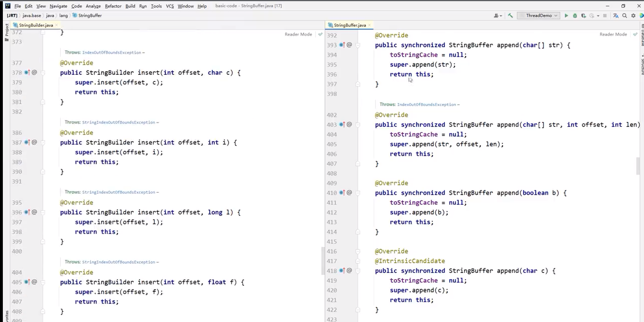
Task: Close the StringBuilder.java tab
Action: [57, 25]
